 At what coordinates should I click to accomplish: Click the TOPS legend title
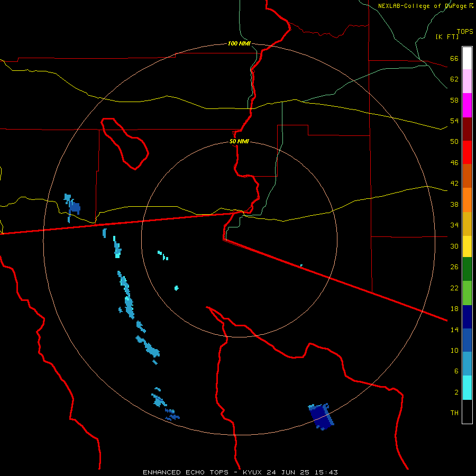pyautogui.click(x=465, y=32)
